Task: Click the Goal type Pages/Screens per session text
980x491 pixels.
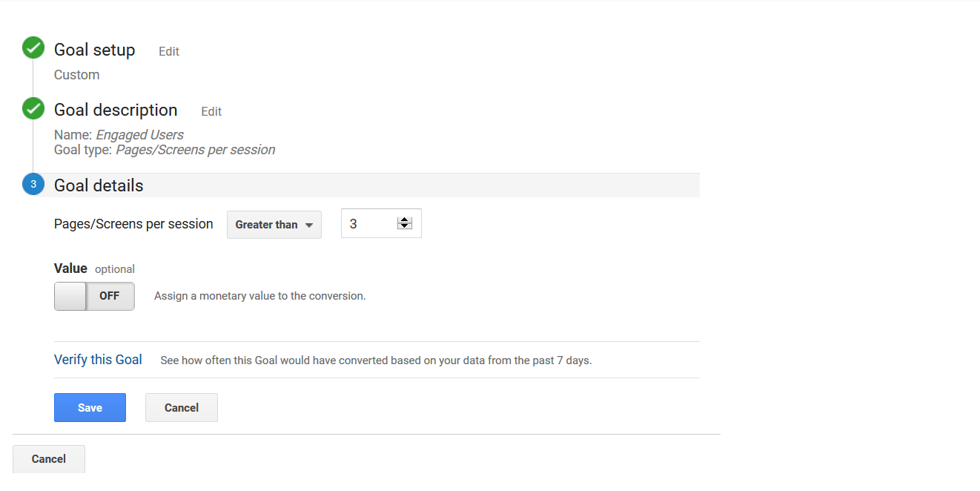Action: pyautogui.click(x=195, y=149)
